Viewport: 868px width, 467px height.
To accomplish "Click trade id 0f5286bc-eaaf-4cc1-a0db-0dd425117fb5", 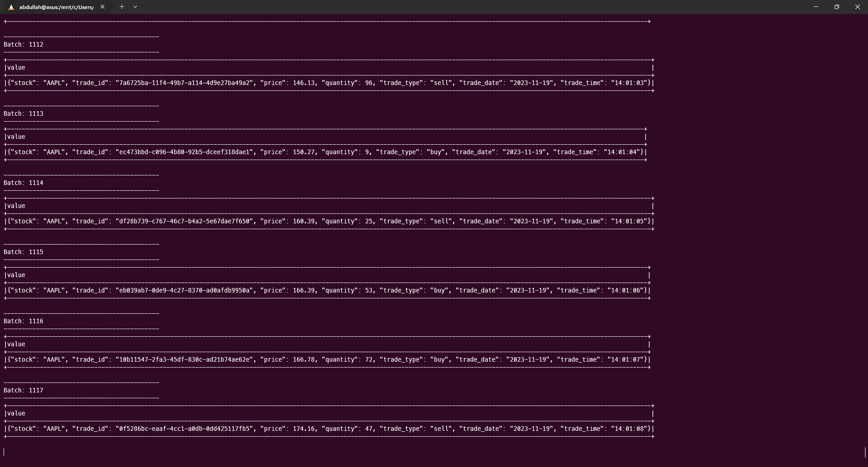I will coord(184,429).
